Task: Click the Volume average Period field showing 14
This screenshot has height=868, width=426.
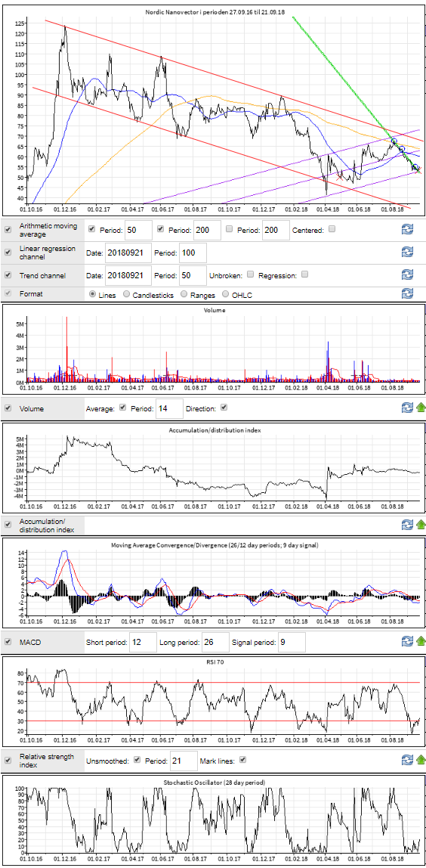Action: (x=169, y=408)
